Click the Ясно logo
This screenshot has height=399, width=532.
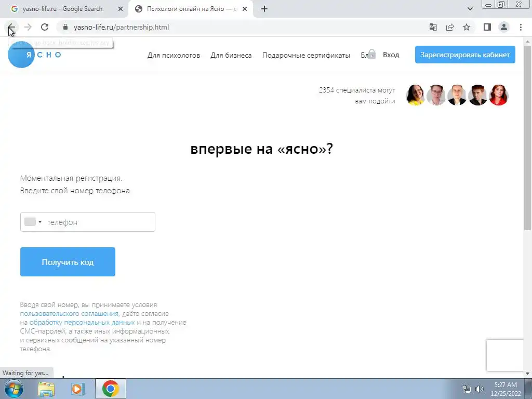[34, 55]
